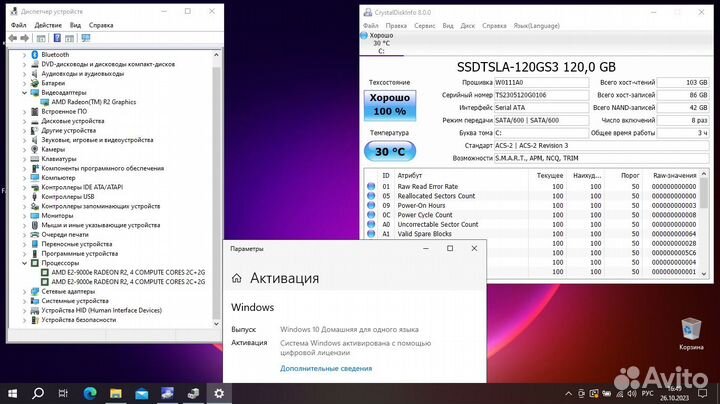Expand the Сетевые адаптеры node
Viewport: 720px width, 404px height.
tap(24, 292)
